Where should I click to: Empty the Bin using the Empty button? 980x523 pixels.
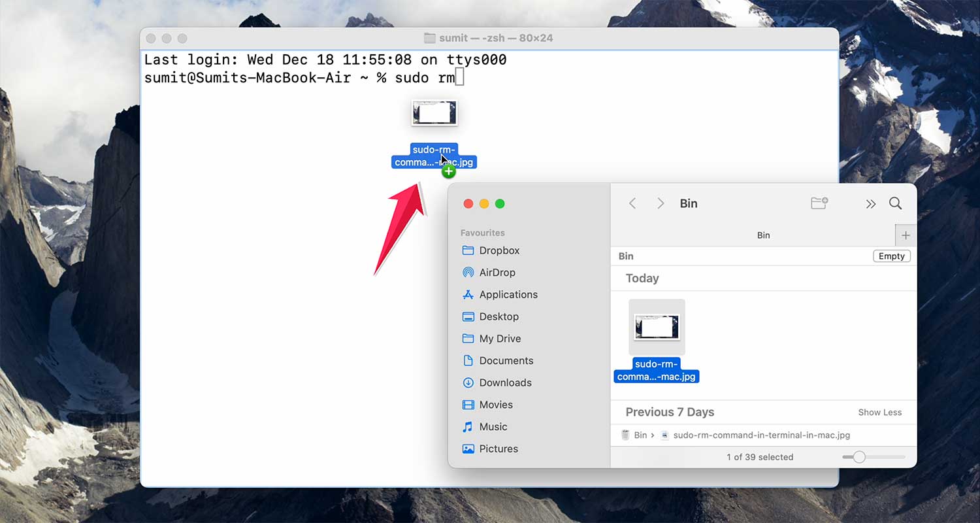click(891, 256)
